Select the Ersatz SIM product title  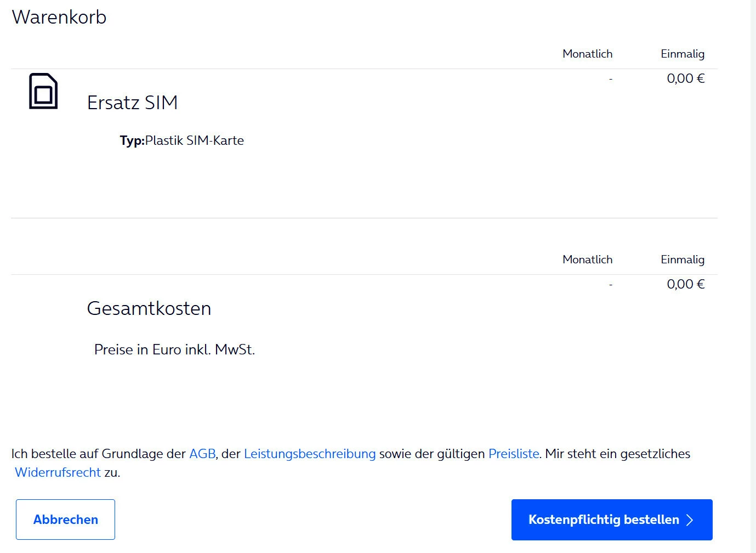tap(132, 103)
